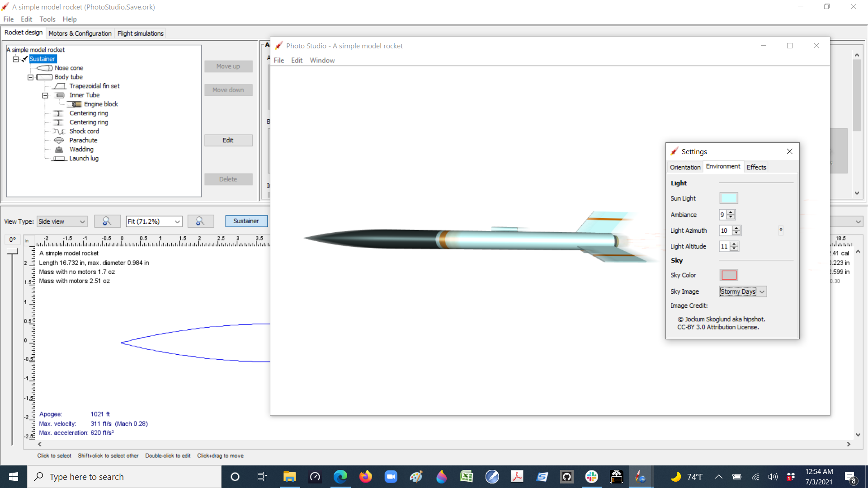
Task: Click the Sustainer button above the side view
Action: (246, 221)
